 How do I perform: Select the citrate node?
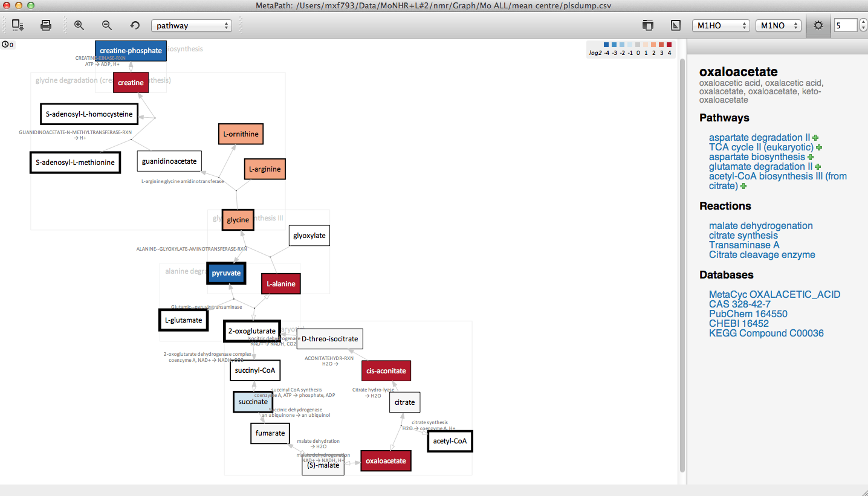tap(404, 402)
